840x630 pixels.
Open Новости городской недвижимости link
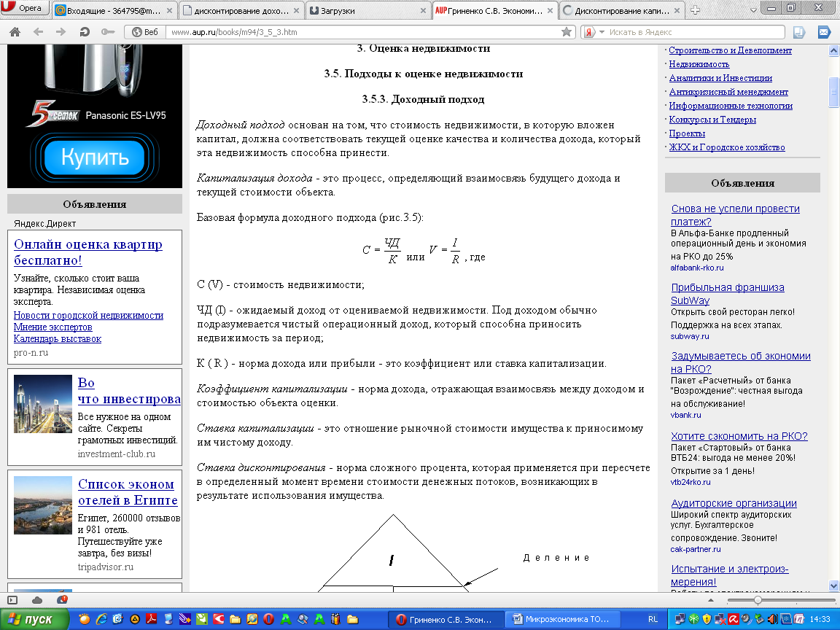tap(88, 316)
